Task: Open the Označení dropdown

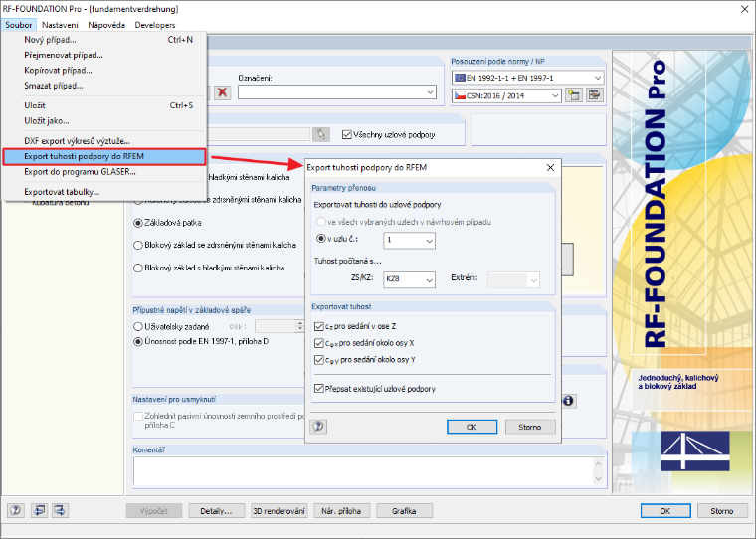Action: [337, 92]
